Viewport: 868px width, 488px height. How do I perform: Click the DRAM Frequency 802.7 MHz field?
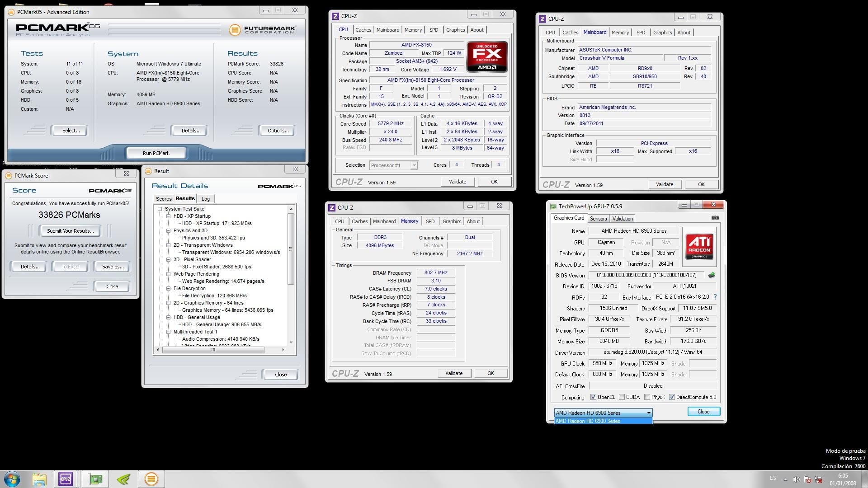pyautogui.click(x=436, y=273)
